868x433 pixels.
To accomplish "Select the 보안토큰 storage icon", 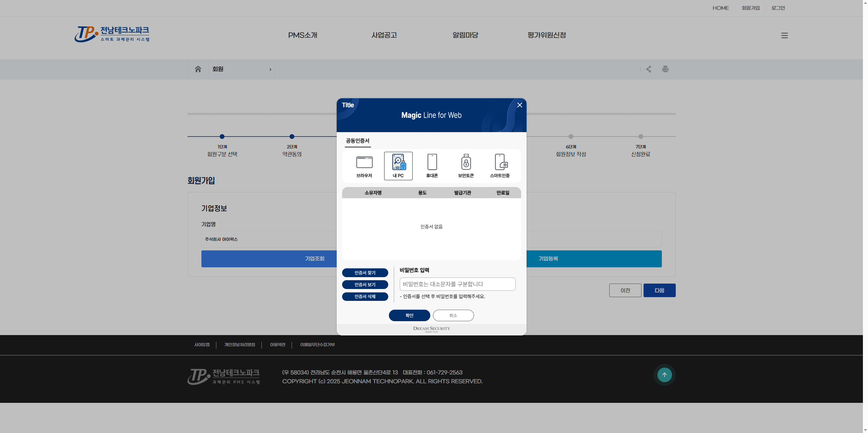I will [466, 166].
